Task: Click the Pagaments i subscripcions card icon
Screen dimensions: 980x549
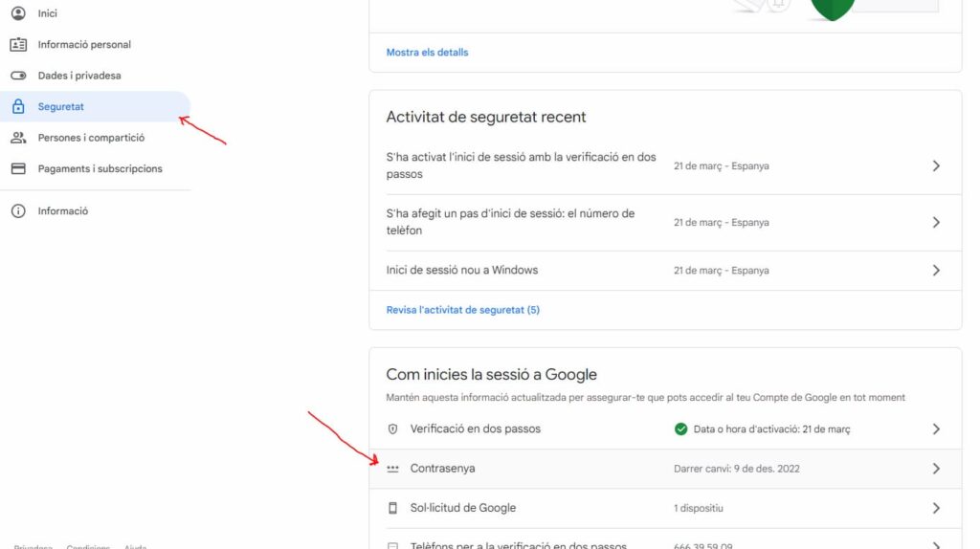Action: [18, 169]
